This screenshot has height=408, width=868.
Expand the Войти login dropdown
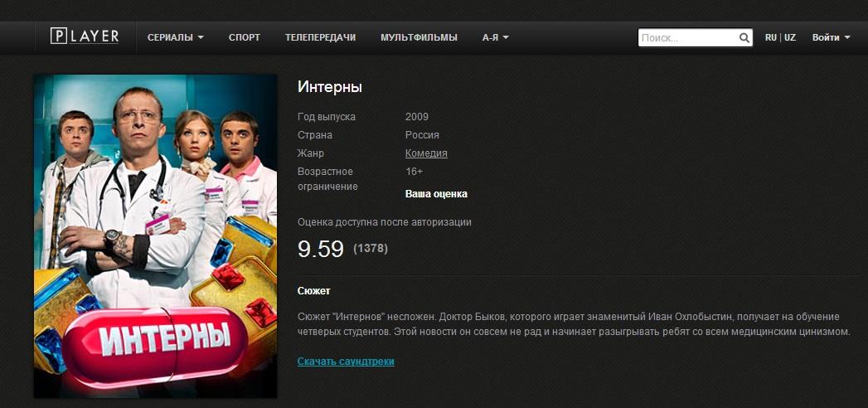(831, 37)
